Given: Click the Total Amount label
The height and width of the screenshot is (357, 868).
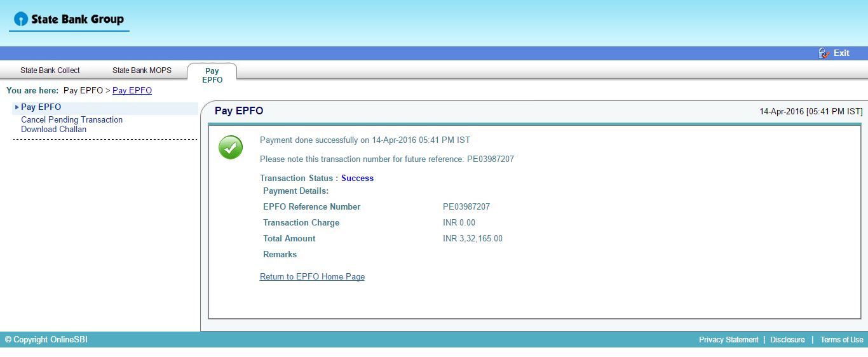Looking at the screenshot, I should (x=289, y=239).
